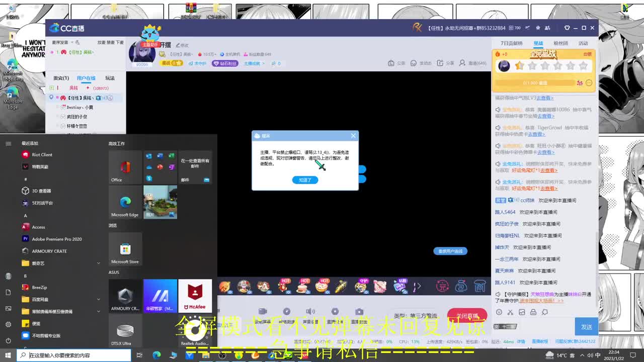
Task: Expand the 爱奇艺 folder in Start menu
Action: (x=60, y=263)
